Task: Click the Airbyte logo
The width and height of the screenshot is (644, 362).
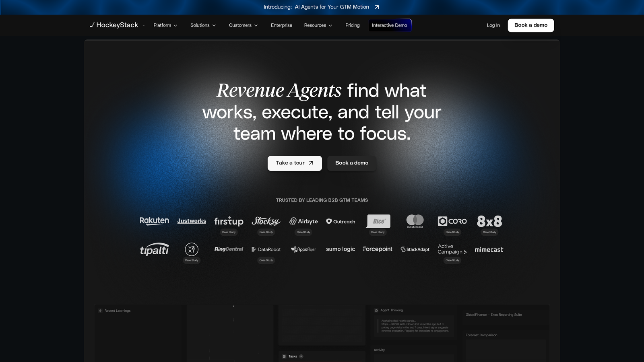Action: click(303, 221)
